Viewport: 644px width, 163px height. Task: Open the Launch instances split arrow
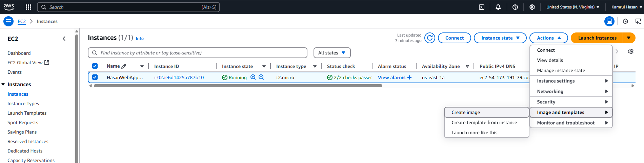(629, 38)
